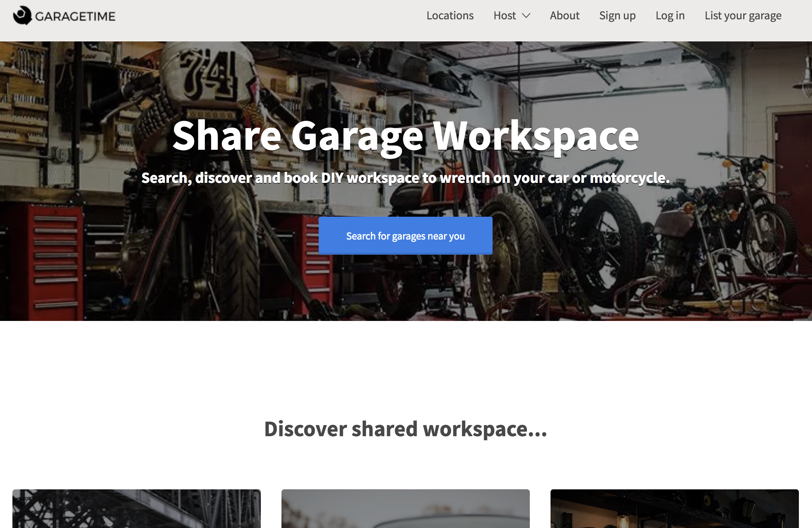
Task: Select Locations in the navigation bar
Action: pos(450,16)
